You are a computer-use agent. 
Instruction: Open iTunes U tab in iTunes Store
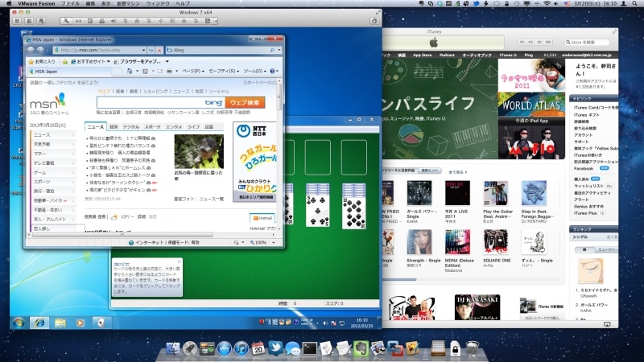(508, 55)
